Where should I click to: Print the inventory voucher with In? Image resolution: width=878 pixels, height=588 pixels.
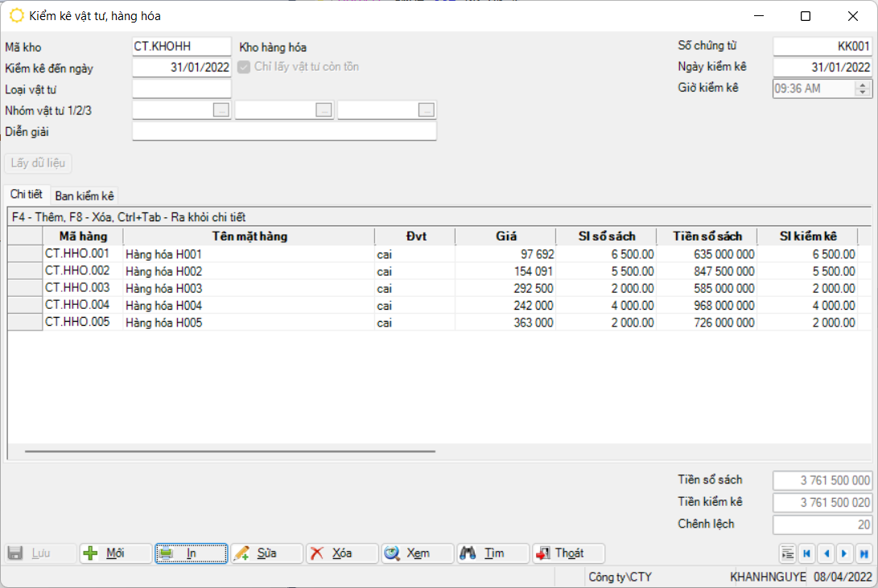(x=191, y=553)
